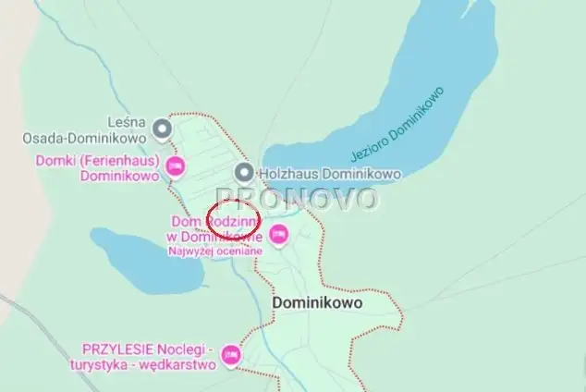This screenshot has width=586, height=392.
Task: Click the Leśna Osada-Dominikowo gray map pin
Action: click(162, 129)
